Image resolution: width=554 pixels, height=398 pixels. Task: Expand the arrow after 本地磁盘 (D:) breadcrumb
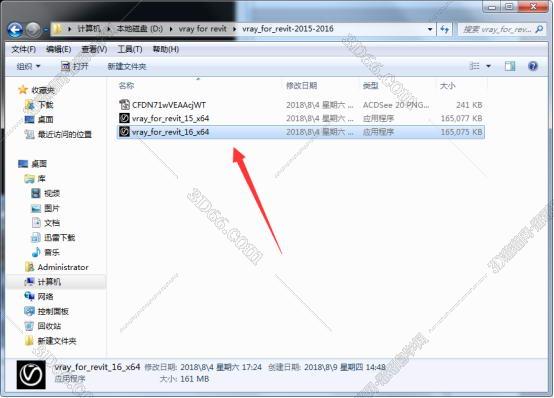point(171,29)
